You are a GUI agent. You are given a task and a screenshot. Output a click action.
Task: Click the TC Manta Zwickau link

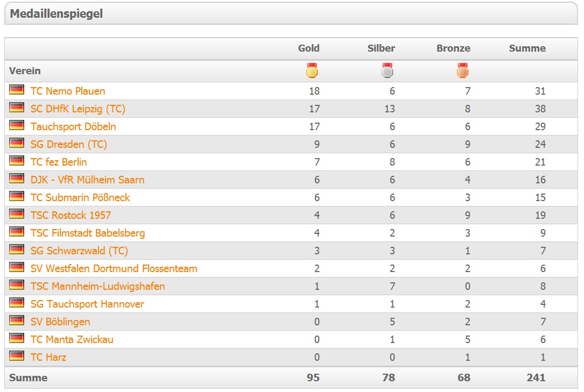(x=72, y=339)
